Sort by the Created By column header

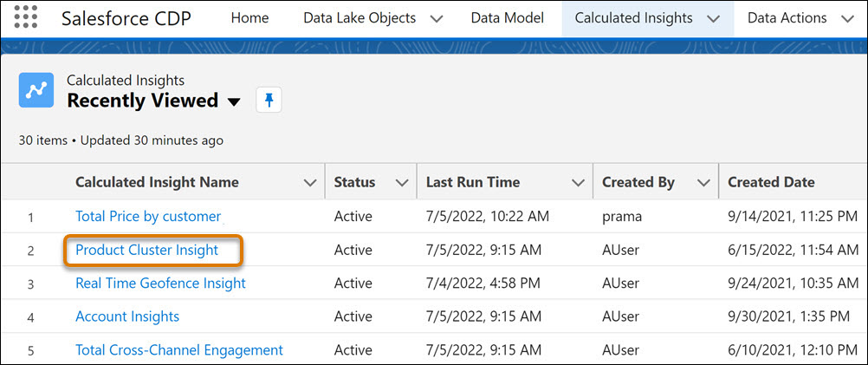coord(638,182)
